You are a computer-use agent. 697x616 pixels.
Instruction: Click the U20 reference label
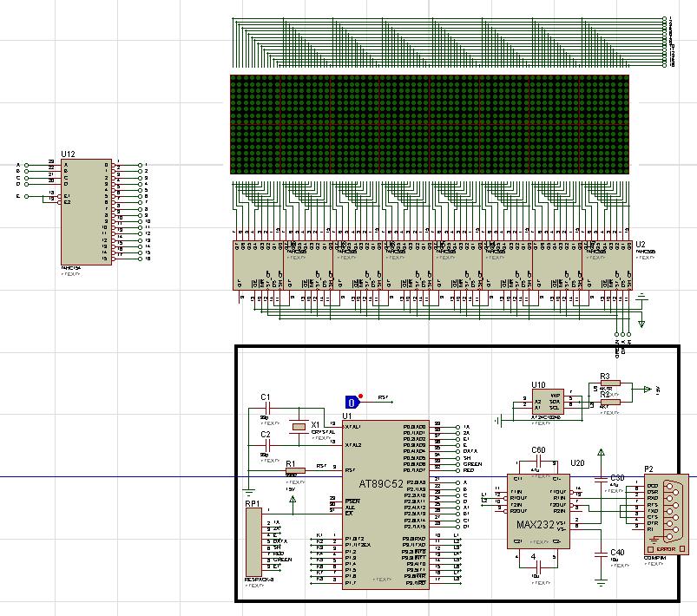577,463
